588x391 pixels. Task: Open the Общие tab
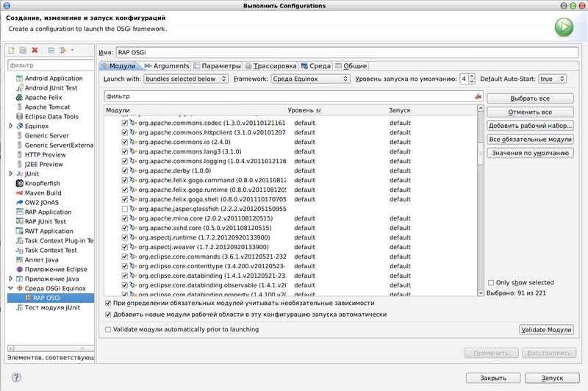(351, 66)
